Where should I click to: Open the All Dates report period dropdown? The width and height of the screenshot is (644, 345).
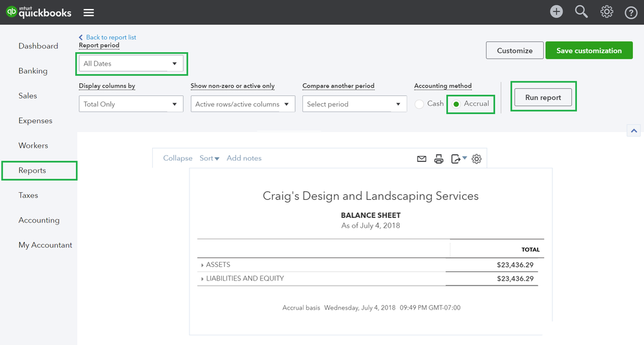click(x=132, y=64)
